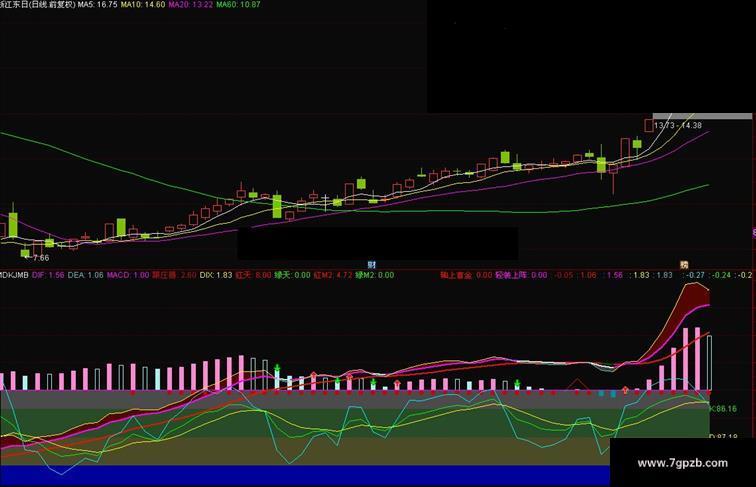Click the DIF: 1.56 value

coord(48,275)
